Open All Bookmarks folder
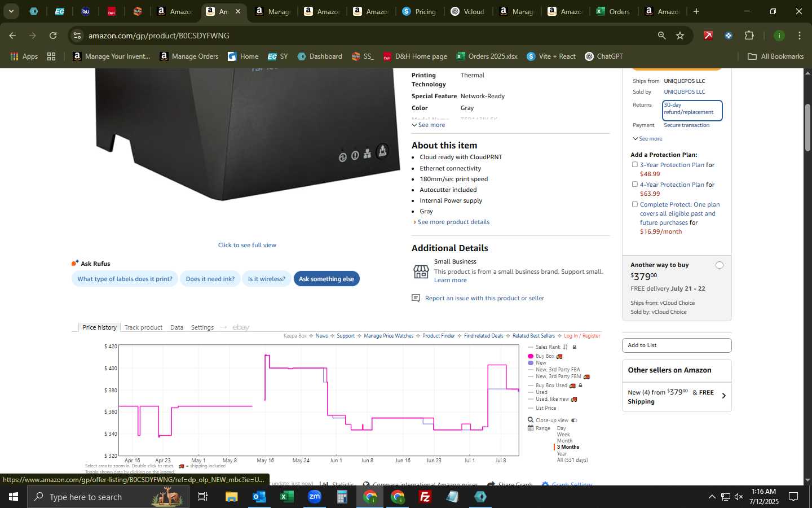This screenshot has height=508, width=812. click(775, 56)
